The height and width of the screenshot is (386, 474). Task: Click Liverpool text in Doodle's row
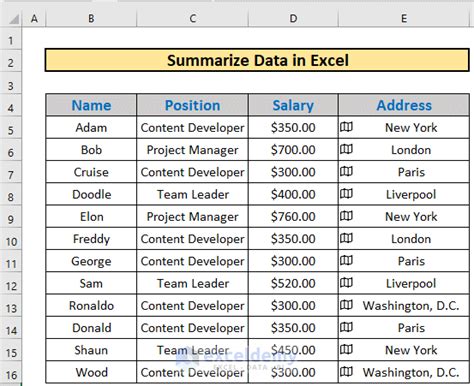coord(411,195)
